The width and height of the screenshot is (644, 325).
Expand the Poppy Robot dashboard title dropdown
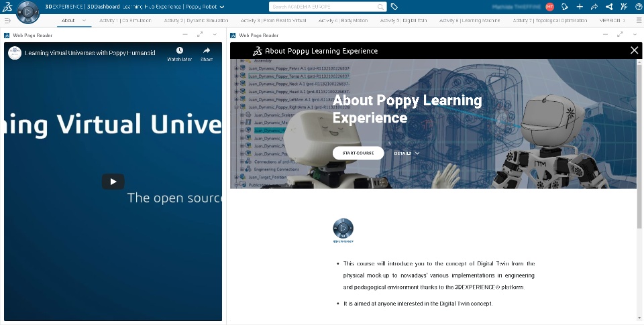click(x=222, y=7)
